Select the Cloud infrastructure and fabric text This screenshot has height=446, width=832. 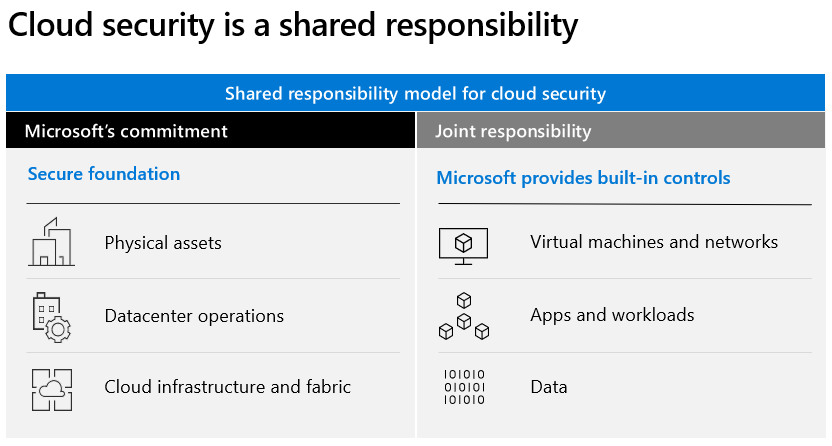click(x=227, y=387)
